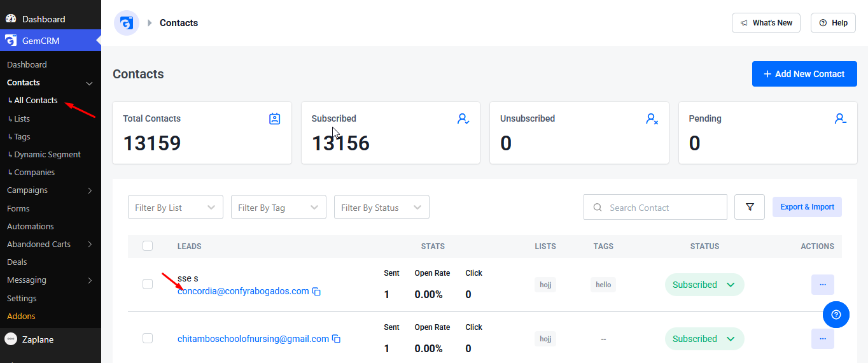The width and height of the screenshot is (868, 363).
Task: Open GemCRM Dashboard submenu item
Action: pyautogui.click(x=27, y=64)
